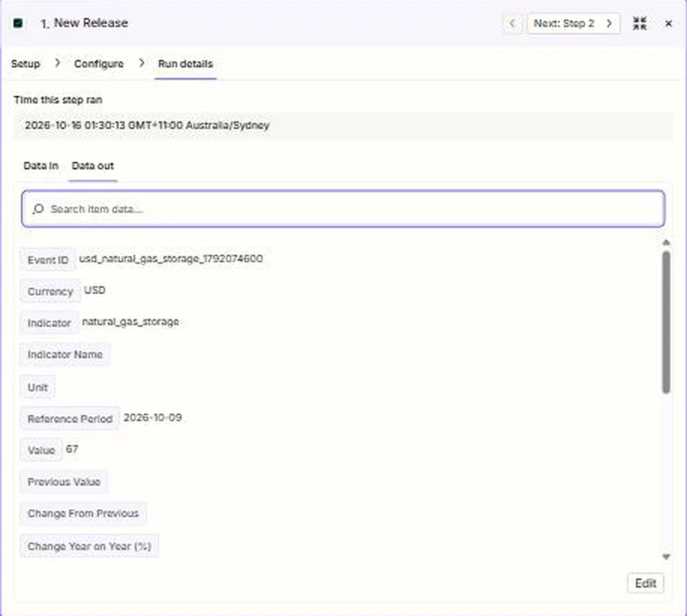Image resolution: width=687 pixels, height=616 pixels.
Task: Click the Edit button
Action: click(x=646, y=583)
